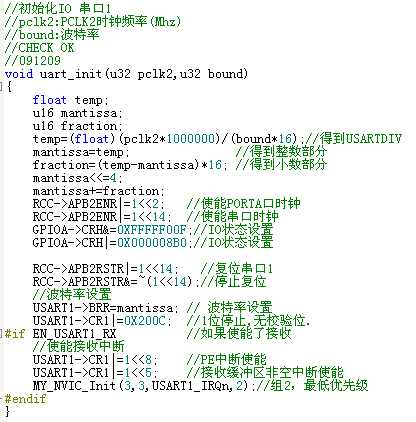416x422 pixels.
Task: Click the #endif directive line
Action: click(x=25, y=398)
